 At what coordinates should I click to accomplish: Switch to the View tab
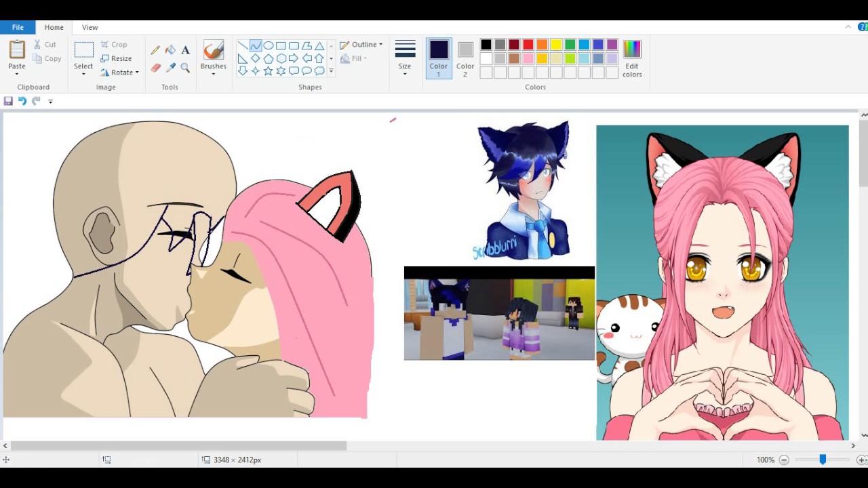pyautogui.click(x=90, y=27)
